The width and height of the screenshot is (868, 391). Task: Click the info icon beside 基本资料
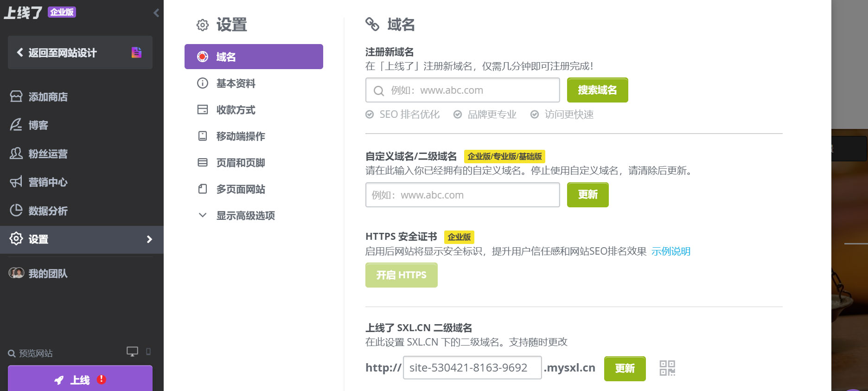203,83
